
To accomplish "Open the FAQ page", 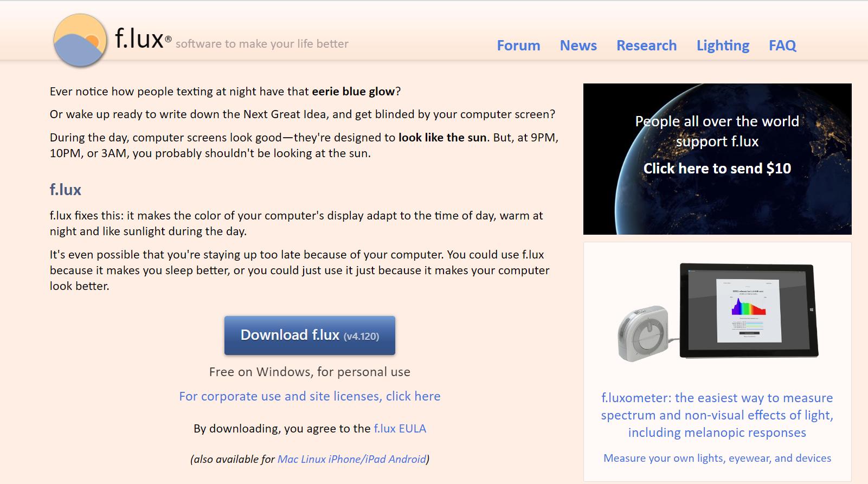I will [782, 46].
